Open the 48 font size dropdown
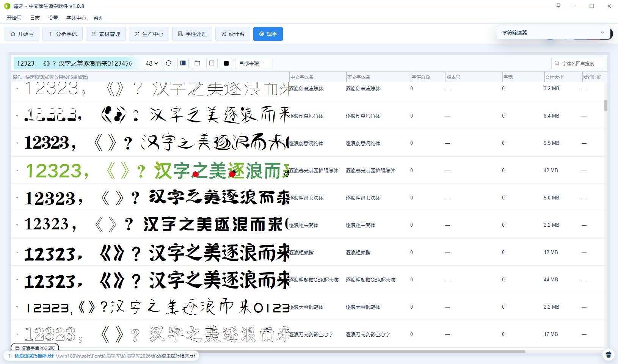Image resolution: width=618 pixels, height=364 pixels. coord(152,63)
